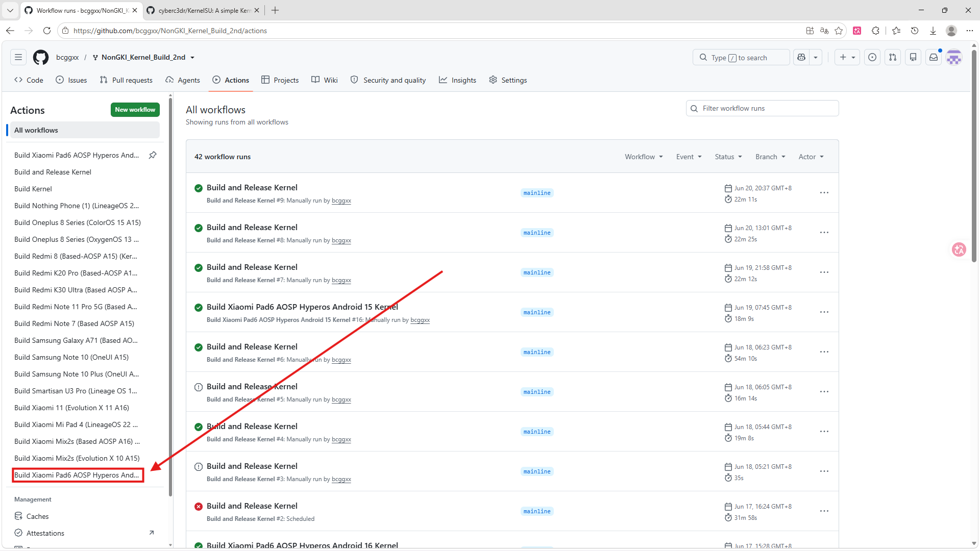
Task: Open repository Settings tab
Action: point(508,80)
